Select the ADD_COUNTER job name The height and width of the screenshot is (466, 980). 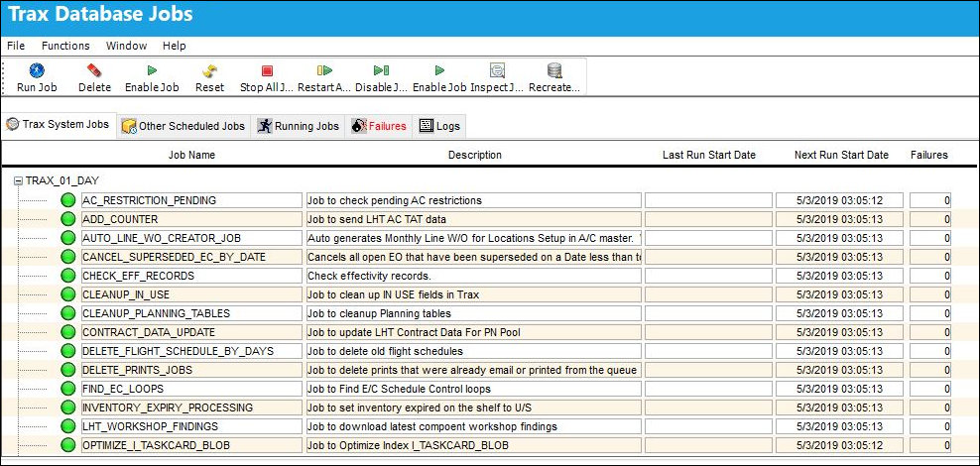click(191, 219)
